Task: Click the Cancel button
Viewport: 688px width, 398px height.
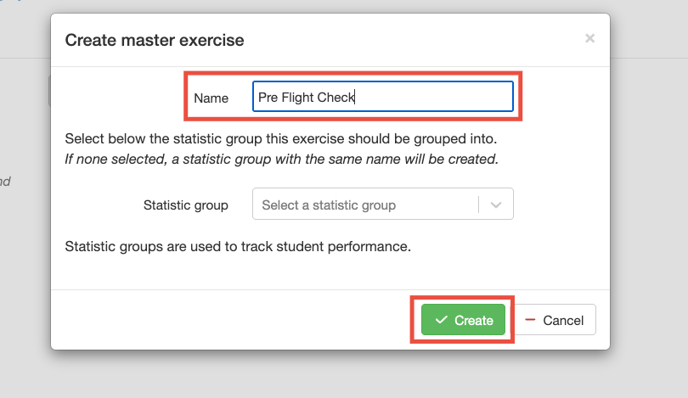Action: tap(555, 320)
